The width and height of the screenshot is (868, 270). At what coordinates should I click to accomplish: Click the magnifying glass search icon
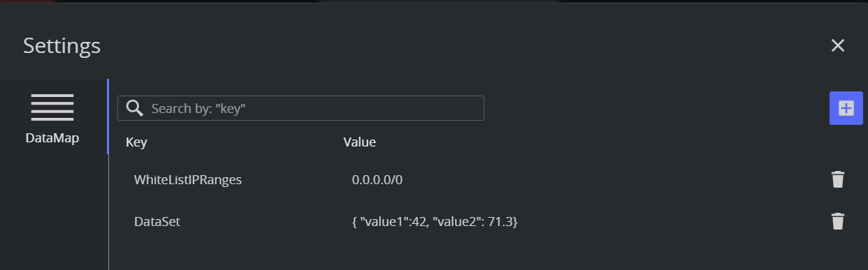(135, 108)
